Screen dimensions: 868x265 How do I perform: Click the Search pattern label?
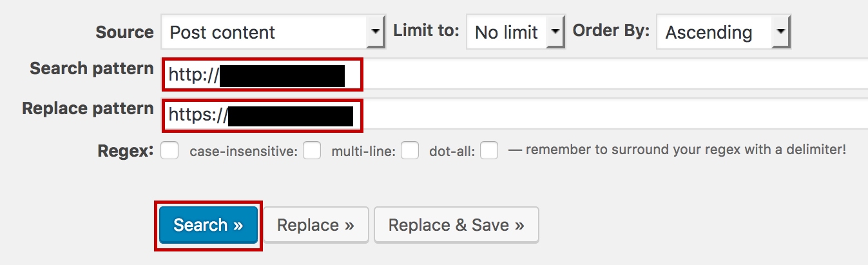click(92, 69)
